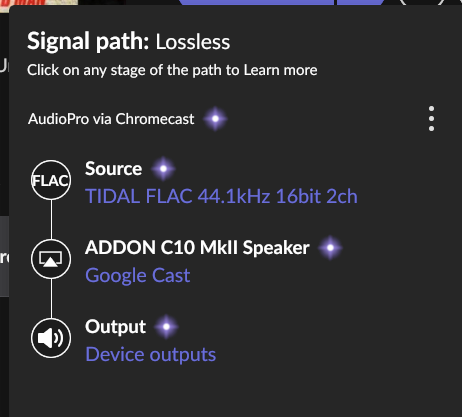Click the Google Cast stage icon
Screen dimensions: 462x417
51,259
